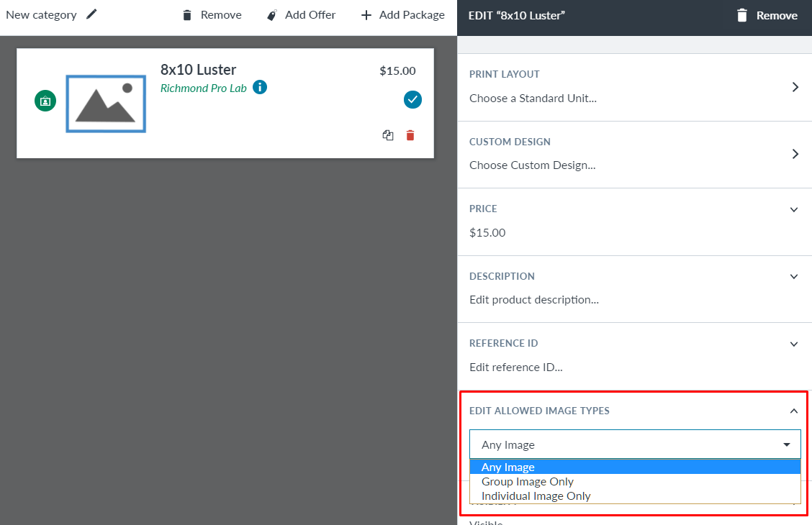Collapse the Edit Allowed Image Types section

793,411
